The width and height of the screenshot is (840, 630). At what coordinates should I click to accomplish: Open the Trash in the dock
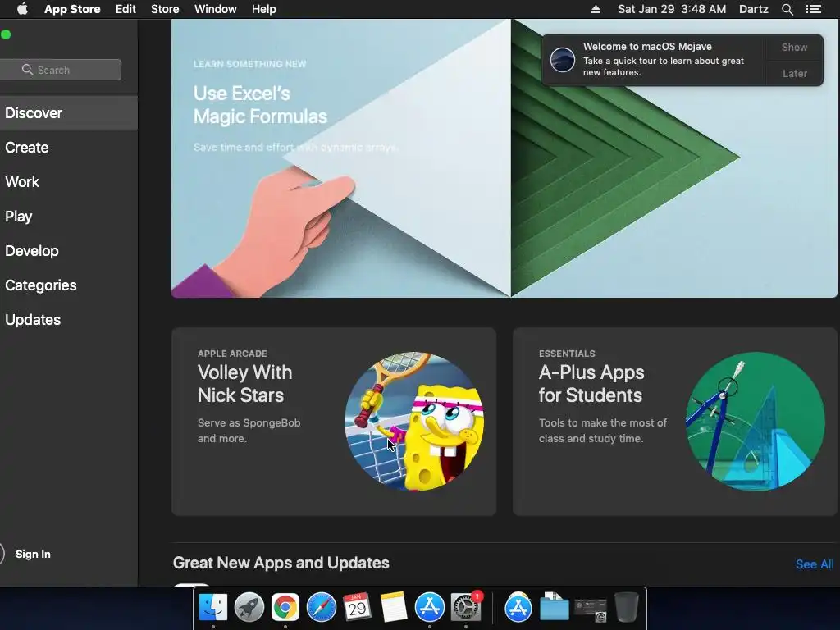click(x=626, y=608)
